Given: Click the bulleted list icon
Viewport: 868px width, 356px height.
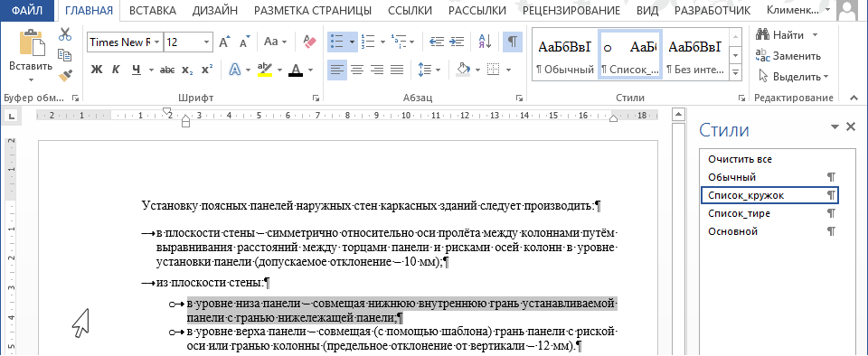Looking at the screenshot, I should tap(336, 42).
